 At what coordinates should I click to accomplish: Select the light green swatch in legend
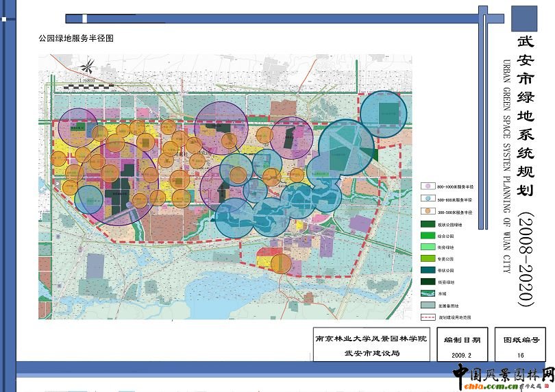point(429,247)
